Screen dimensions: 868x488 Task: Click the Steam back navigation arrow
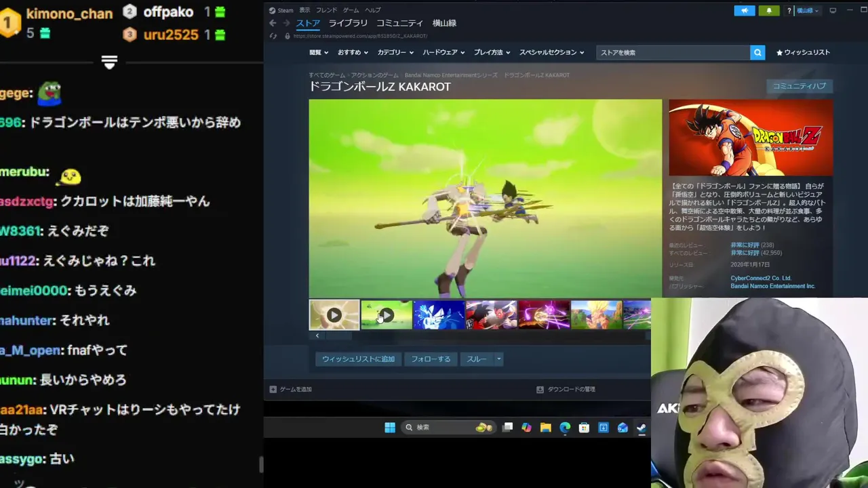pyautogui.click(x=273, y=23)
